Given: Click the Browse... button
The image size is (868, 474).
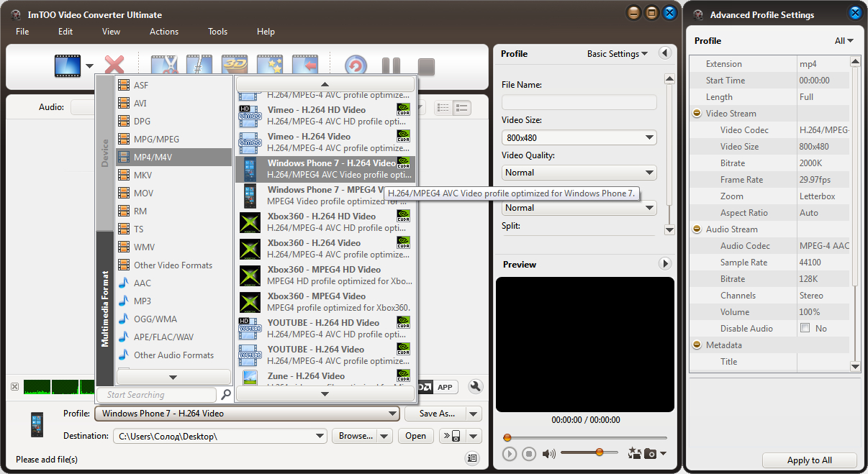Looking at the screenshot, I should pos(355,436).
